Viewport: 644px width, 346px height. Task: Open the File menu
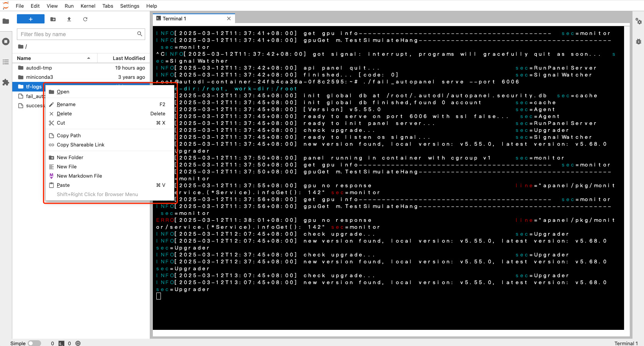click(20, 6)
